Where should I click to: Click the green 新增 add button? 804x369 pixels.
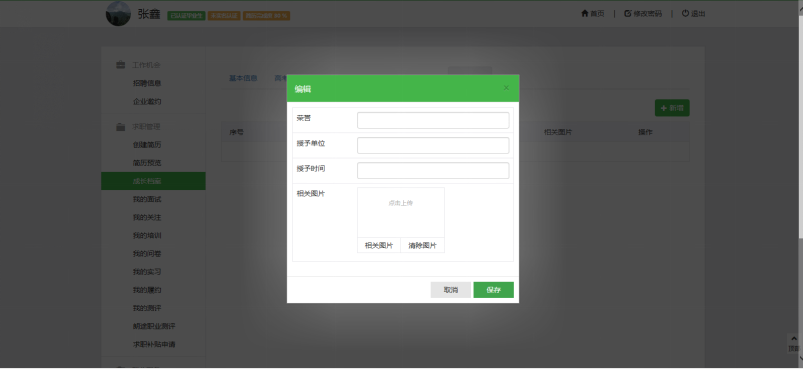(672, 108)
